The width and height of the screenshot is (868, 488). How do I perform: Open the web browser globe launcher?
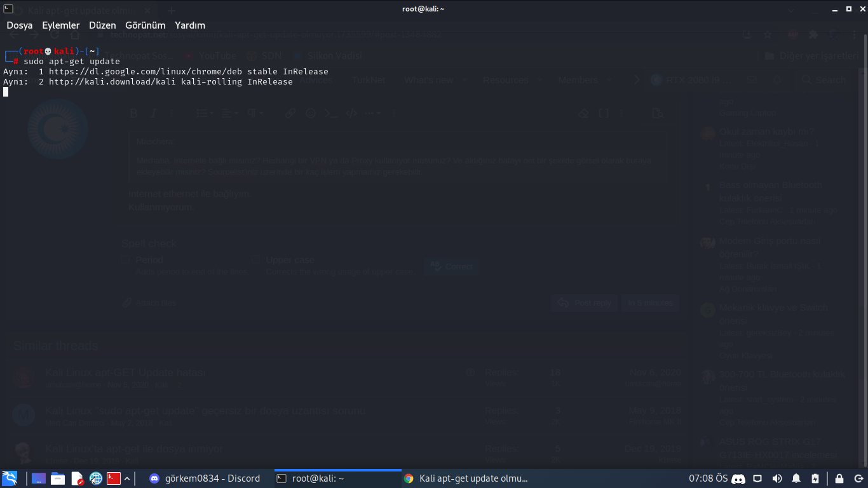click(96, 478)
